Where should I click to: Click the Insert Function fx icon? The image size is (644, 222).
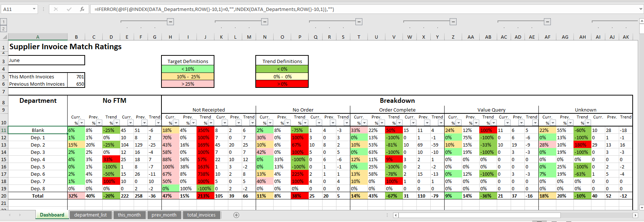(82, 9)
